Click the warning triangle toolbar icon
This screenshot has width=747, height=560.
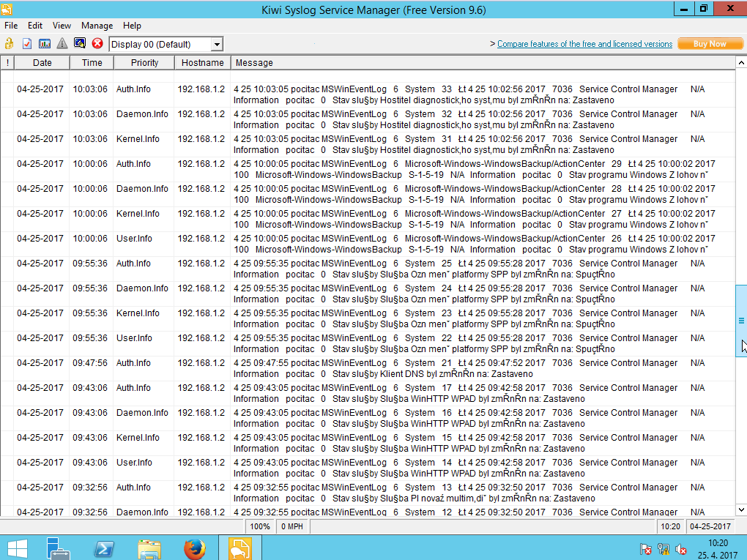pos(62,43)
